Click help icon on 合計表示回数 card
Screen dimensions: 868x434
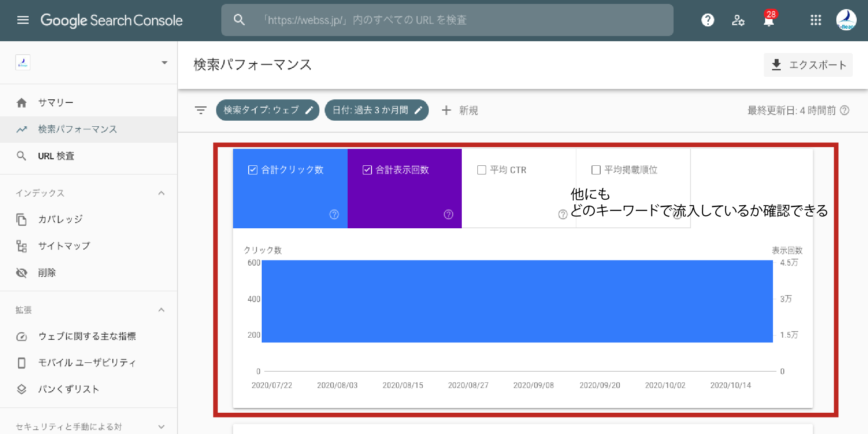[x=449, y=214]
